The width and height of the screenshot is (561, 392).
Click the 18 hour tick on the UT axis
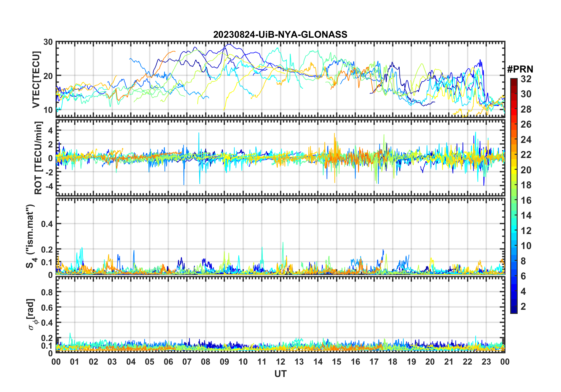coord(393,362)
